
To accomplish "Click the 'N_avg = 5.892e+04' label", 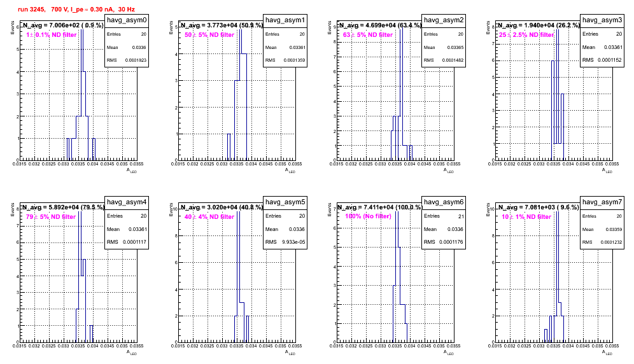I will tap(62, 207).
